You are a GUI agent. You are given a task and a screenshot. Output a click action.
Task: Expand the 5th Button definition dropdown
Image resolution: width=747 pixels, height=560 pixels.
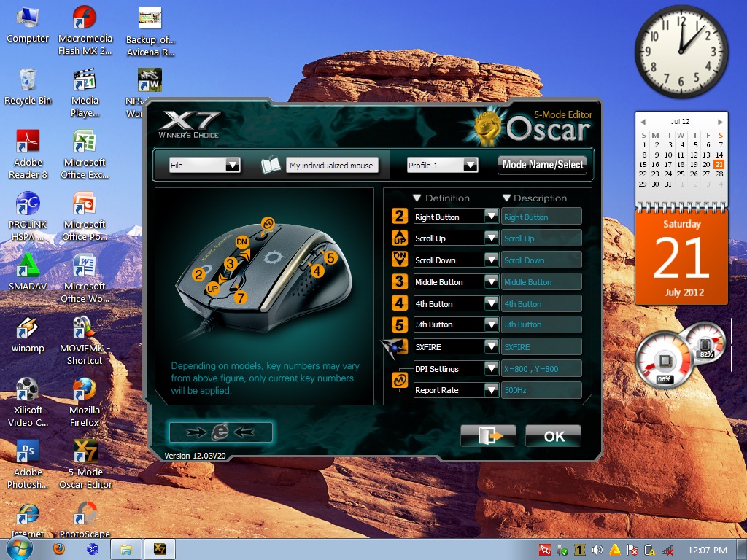(492, 324)
